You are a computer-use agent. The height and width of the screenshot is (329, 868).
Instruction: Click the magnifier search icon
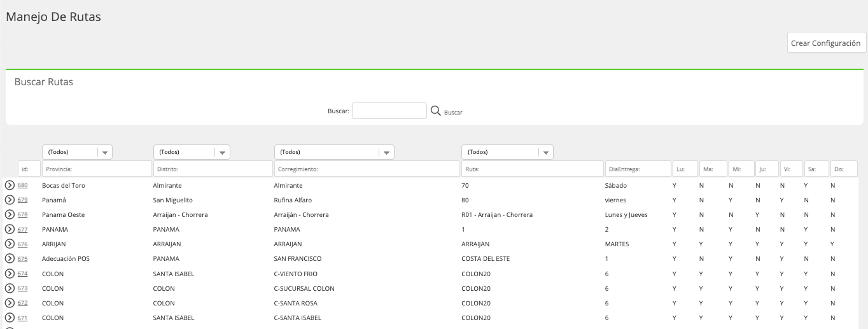[x=436, y=111]
